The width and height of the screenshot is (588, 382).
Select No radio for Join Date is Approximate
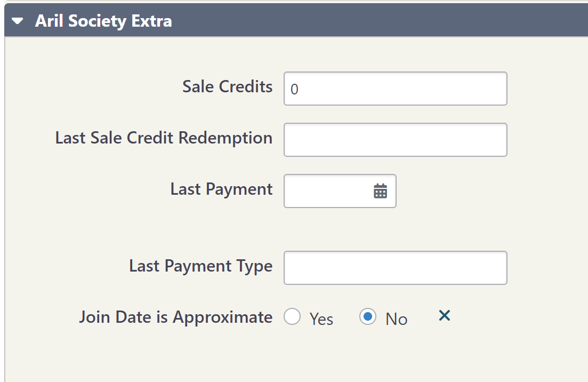click(x=368, y=317)
